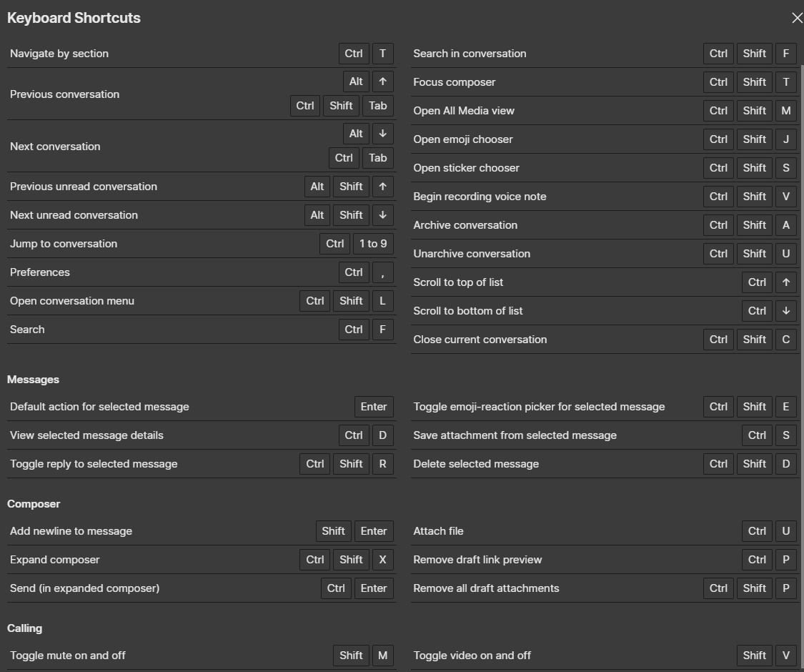
Task: Click the Messages section heading
Action: [33, 380]
